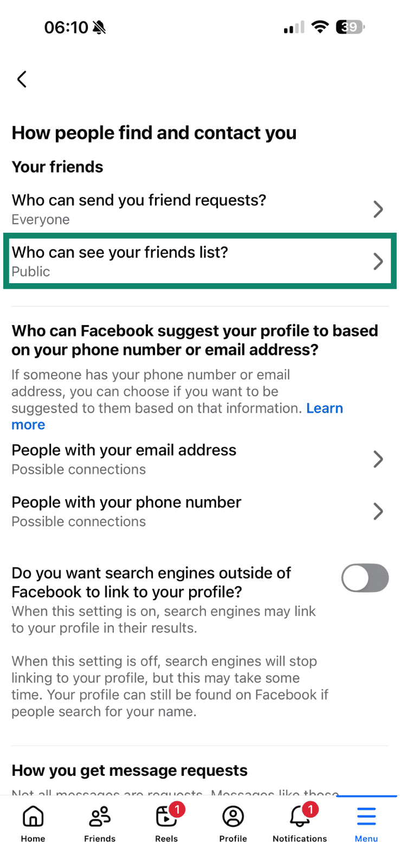Open the Home tab icon
The width and height of the screenshot is (400, 868).
pyautogui.click(x=33, y=816)
